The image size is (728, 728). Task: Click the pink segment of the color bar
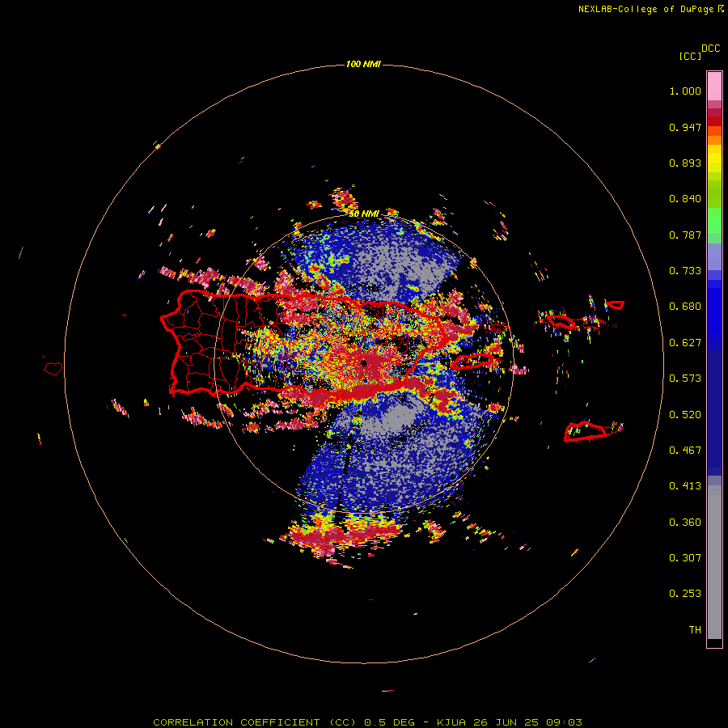pyautogui.click(x=714, y=87)
